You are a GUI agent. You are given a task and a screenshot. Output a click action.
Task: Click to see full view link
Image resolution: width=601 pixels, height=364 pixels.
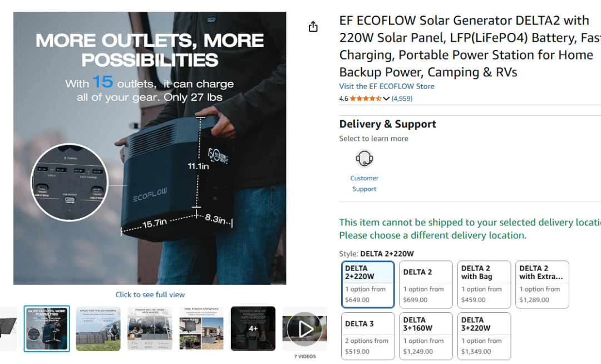pos(150,294)
